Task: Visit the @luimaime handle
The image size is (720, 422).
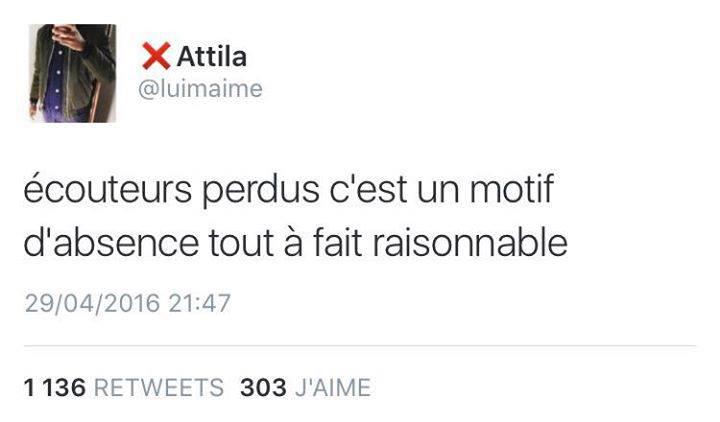Action: click(200, 89)
